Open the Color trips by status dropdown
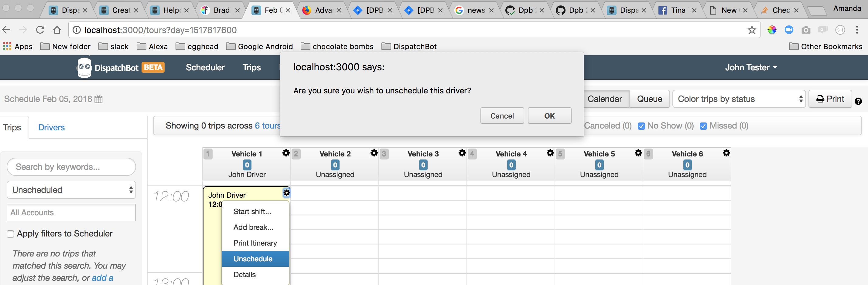The height and width of the screenshot is (285, 868). point(739,99)
